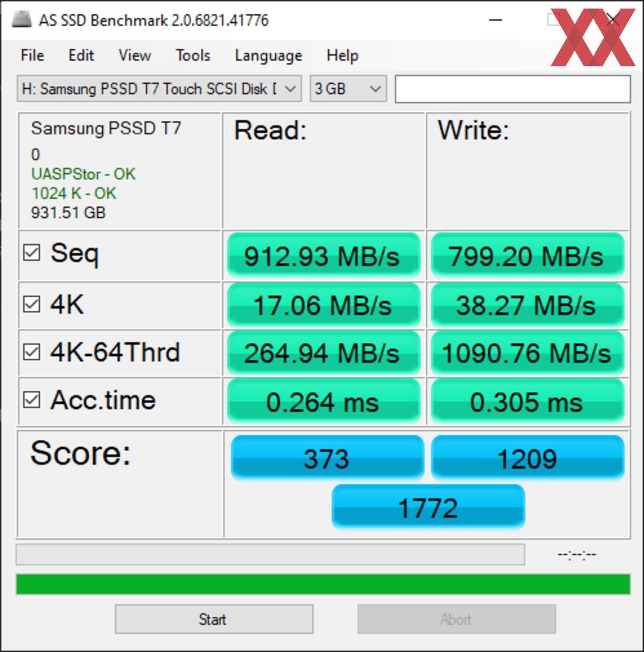The image size is (644, 652).
Task: Toggle the 4K test checkbox
Action: (x=32, y=304)
